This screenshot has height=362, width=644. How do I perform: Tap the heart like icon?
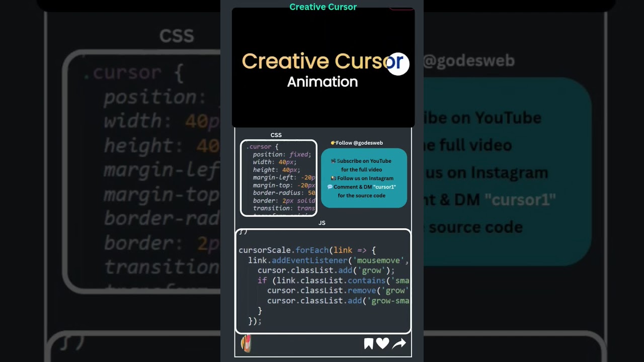pyautogui.click(x=383, y=344)
